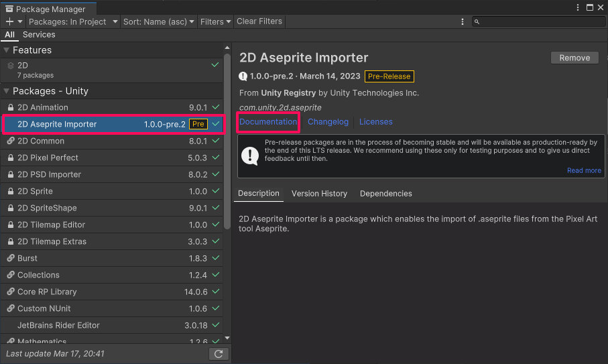The height and width of the screenshot is (364, 608).
Task: Select the 2D PSD Importer package
Action: [112, 174]
